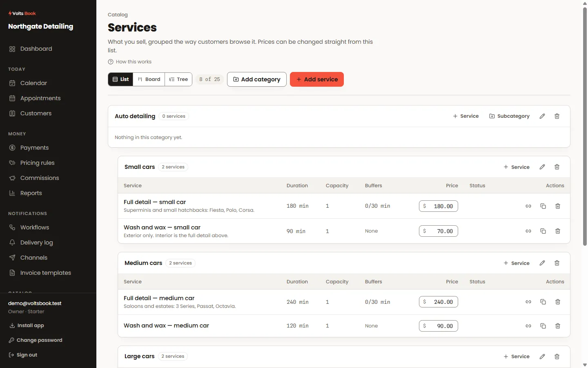Viewport: 588px width, 368px height.
Task: Select the List view
Action: click(x=120, y=79)
